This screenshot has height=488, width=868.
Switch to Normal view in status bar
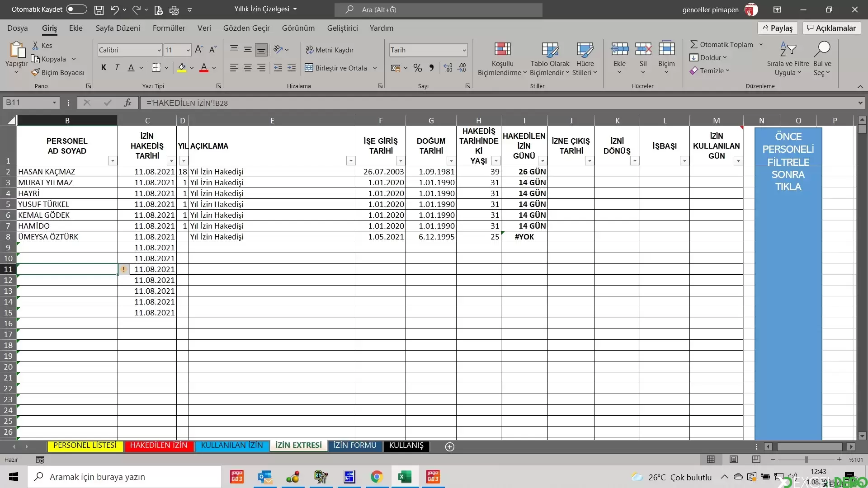[x=711, y=460]
